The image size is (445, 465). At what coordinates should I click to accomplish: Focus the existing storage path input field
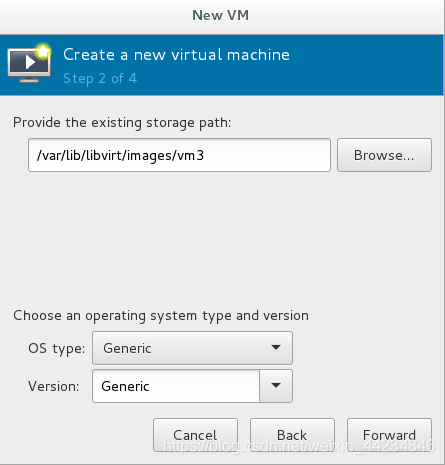pos(179,155)
